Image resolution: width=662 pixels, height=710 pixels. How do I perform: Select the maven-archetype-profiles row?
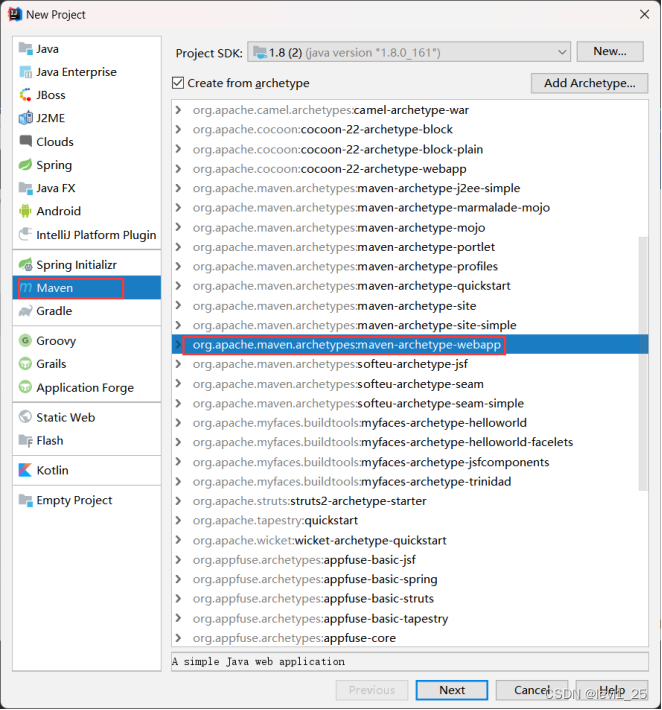pos(410,266)
